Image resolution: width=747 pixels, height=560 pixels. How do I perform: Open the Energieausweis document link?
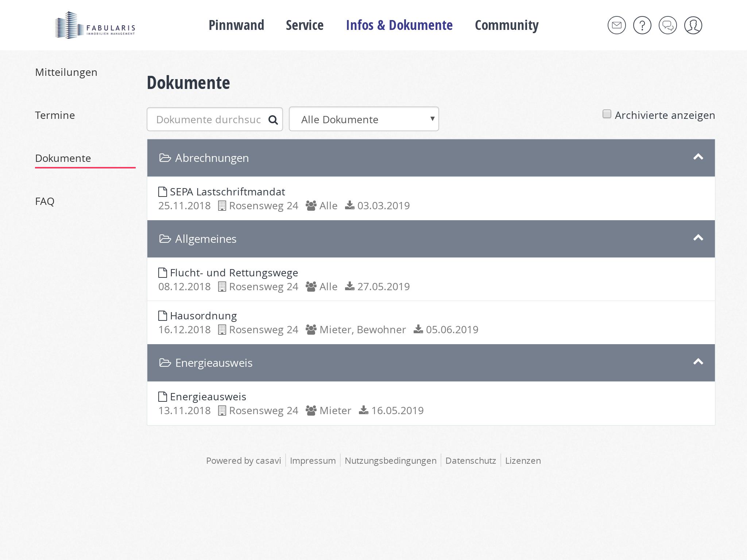pyautogui.click(x=208, y=397)
